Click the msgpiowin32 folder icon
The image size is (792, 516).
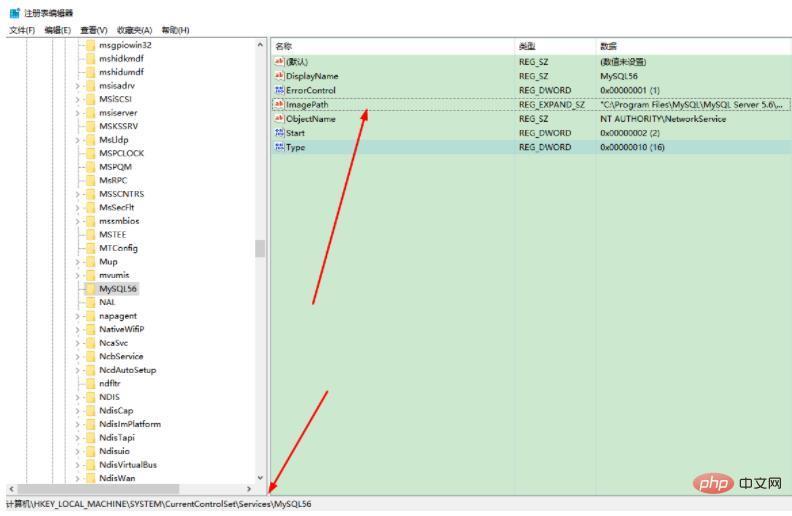[x=90, y=45]
